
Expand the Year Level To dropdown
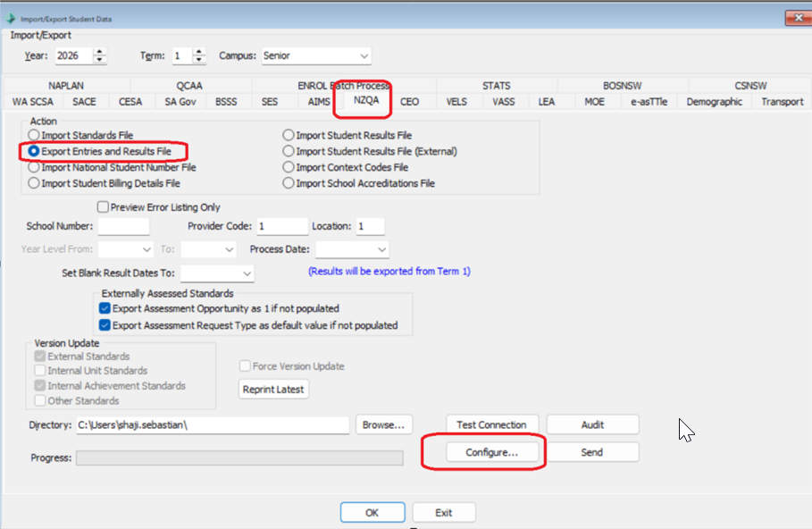pyautogui.click(x=229, y=249)
